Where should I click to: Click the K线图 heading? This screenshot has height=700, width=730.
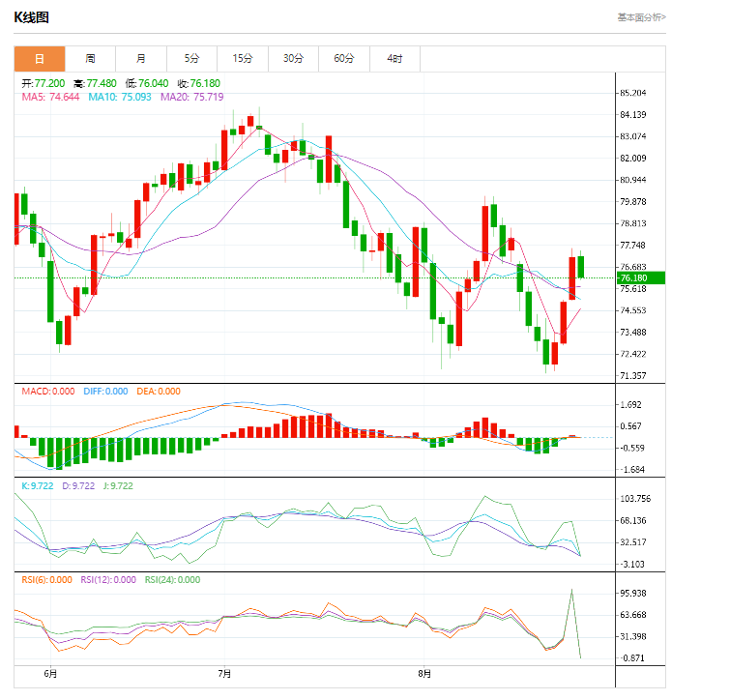click(32, 17)
